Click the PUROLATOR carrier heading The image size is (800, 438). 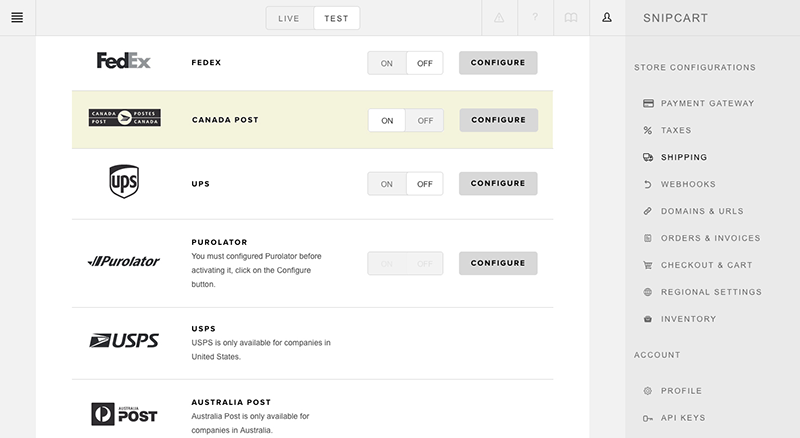[x=219, y=242]
